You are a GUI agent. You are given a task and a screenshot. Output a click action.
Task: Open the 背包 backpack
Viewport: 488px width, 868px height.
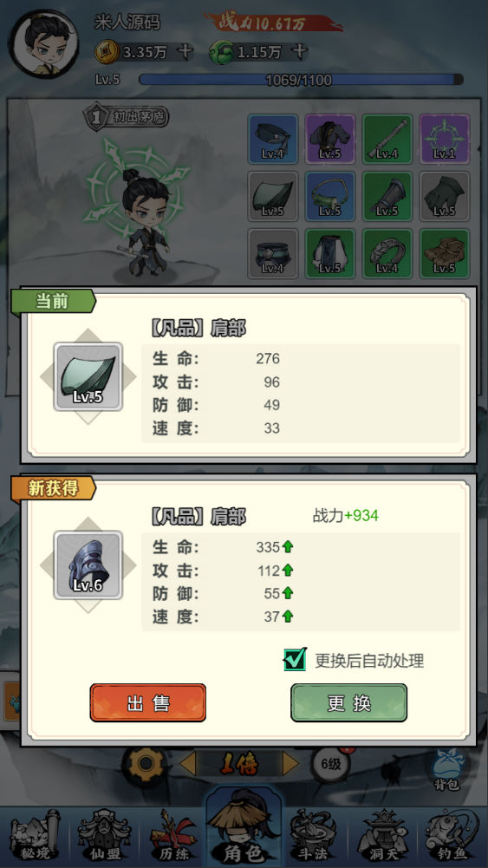tap(446, 769)
